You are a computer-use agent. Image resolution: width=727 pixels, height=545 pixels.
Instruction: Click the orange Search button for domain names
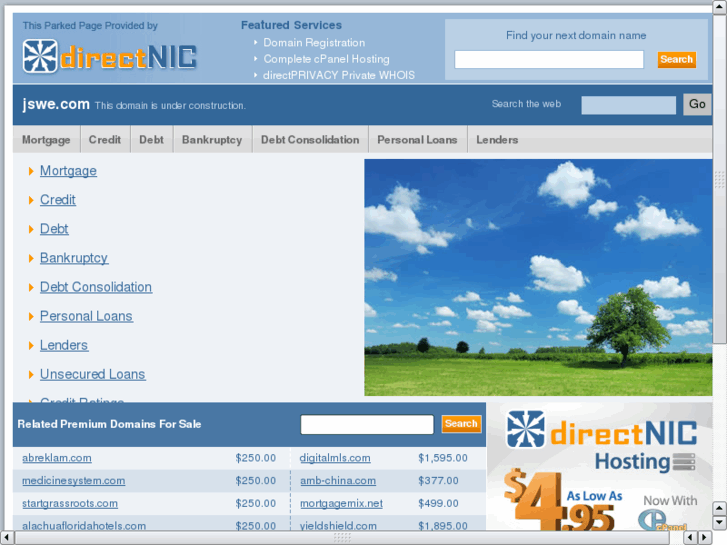tap(676, 59)
